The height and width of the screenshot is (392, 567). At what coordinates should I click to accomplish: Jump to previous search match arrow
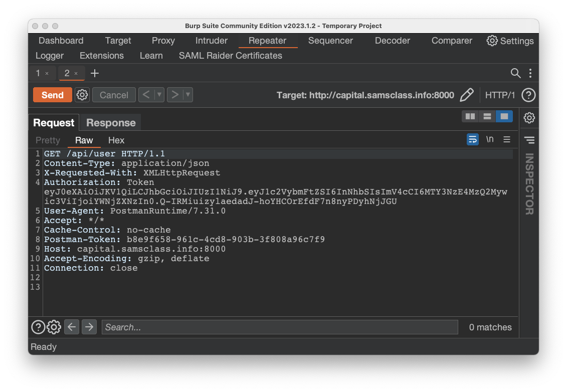click(x=72, y=327)
